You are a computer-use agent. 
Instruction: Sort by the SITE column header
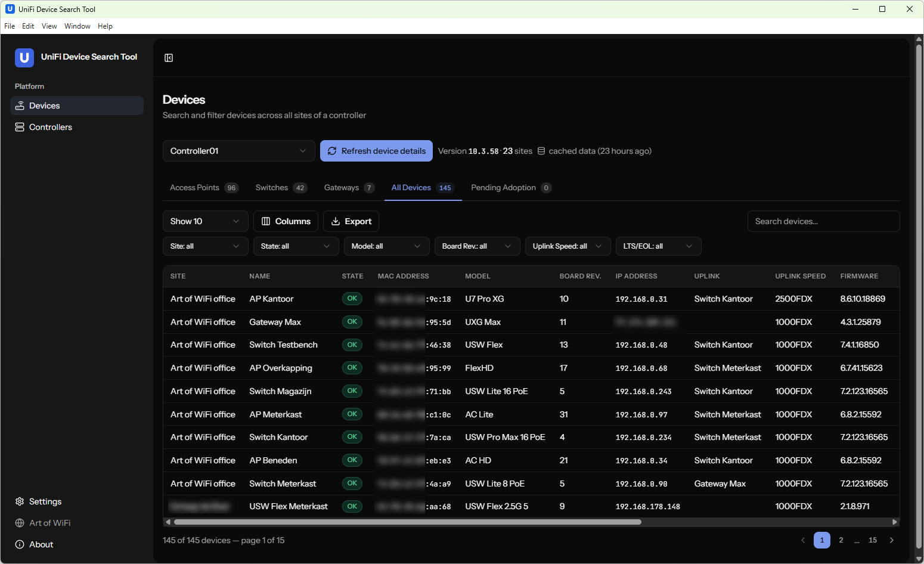coord(178,276)
